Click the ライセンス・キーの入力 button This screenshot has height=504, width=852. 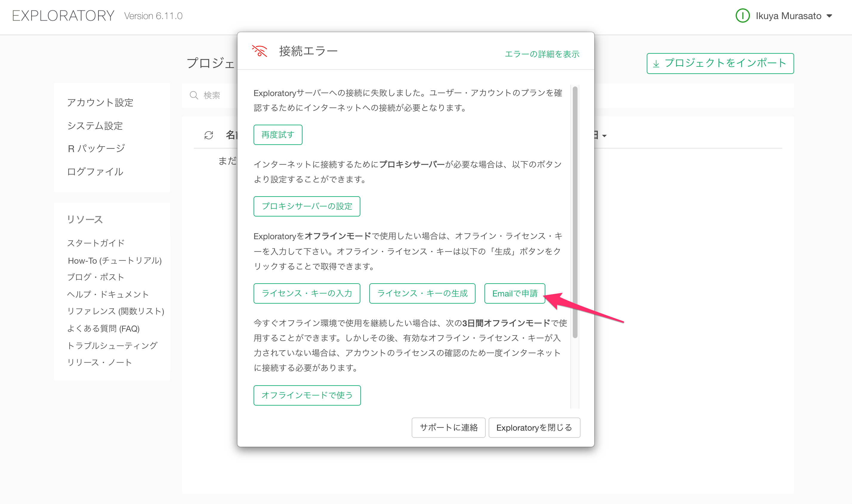307,293
